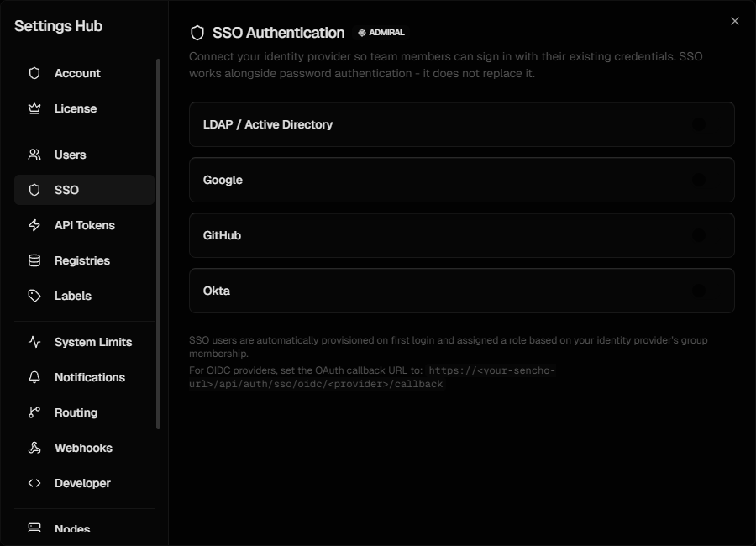756x546 pixels.
Task: Switch to the Developer settings section
Action: click(84, 483)
